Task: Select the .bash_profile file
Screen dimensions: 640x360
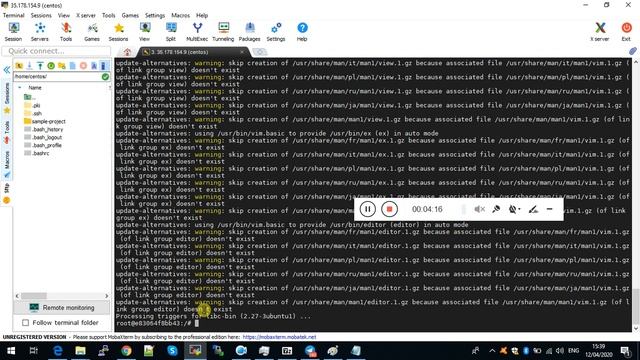Action: coord(43,145)
